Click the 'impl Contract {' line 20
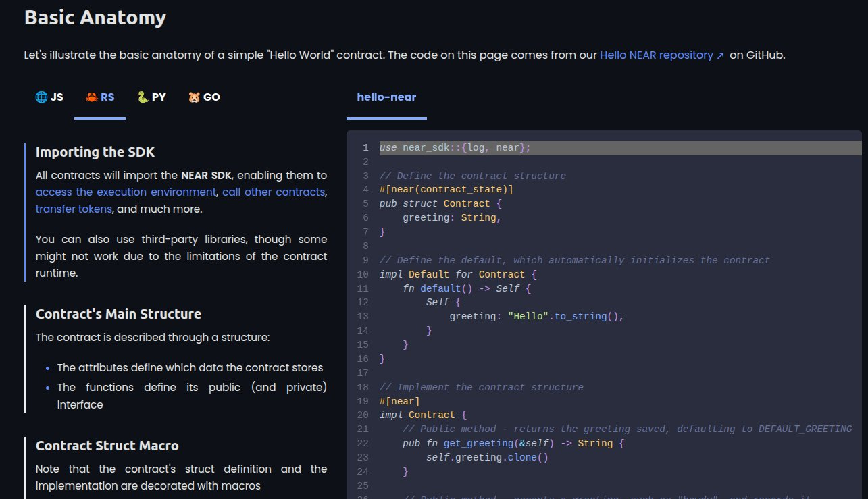This screenshot has width=868, height=499. click(423, 415)
